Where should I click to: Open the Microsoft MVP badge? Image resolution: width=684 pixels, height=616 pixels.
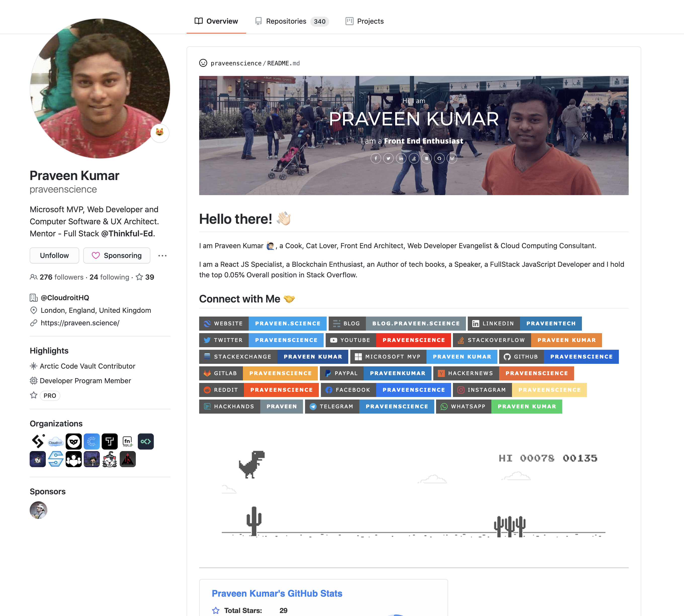click(x=424, y=357)
